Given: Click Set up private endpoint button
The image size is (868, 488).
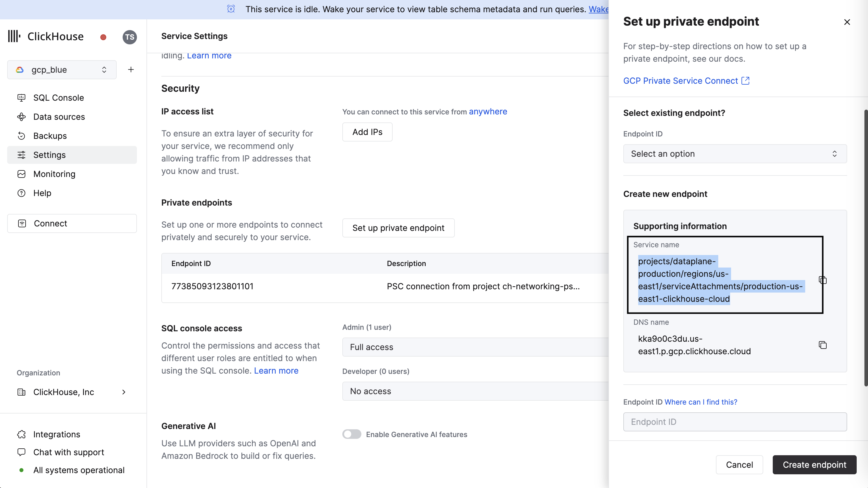Looking at the screenshot, I should [398, 228].
